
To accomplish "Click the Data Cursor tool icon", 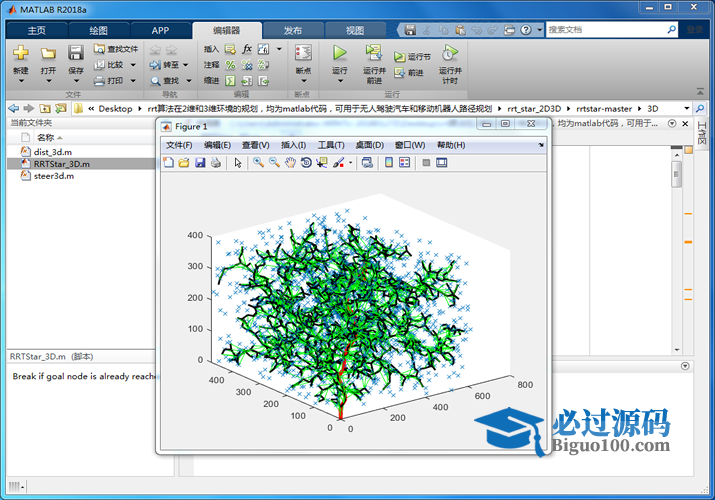I will tap(321, 162).
